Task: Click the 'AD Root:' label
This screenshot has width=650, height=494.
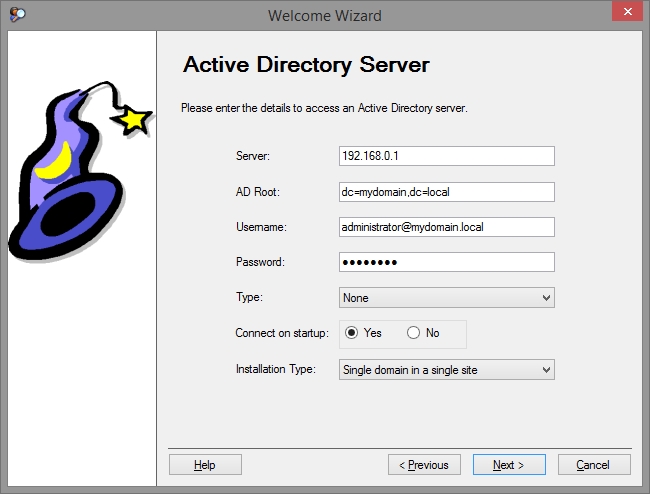Action: [x=258, y=192]
